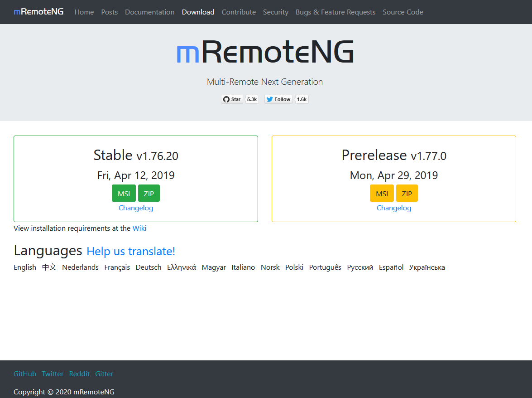The height and width of the screenshot is (398, 532).
Task: Go to the Posts page
Action: (x=109, y=12)
